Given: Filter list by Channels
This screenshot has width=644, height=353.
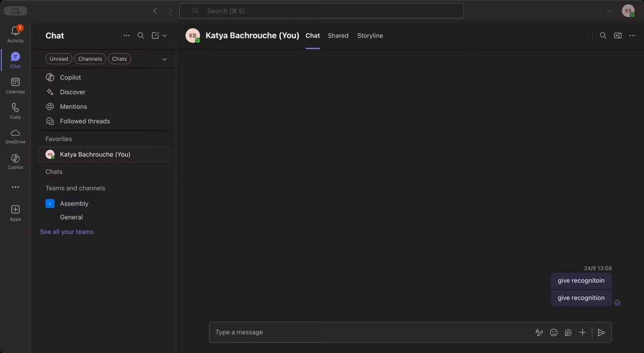Looking at the screenshot, I should 90,59.
